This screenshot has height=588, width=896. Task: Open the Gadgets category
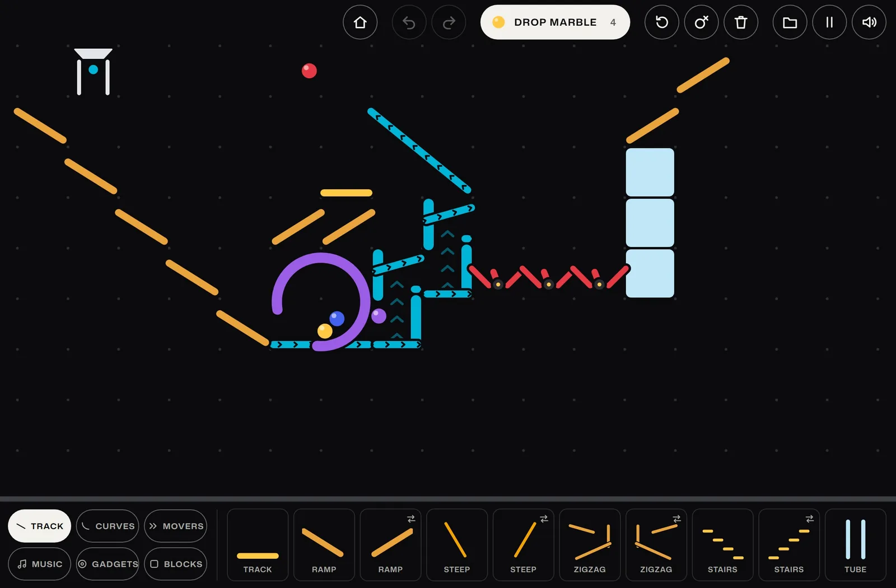coord(108,564)
